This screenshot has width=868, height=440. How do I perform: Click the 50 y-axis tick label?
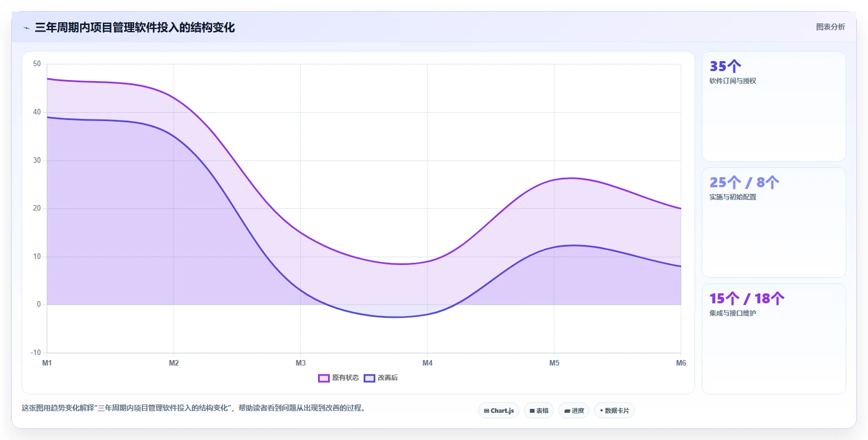(x=37, y=64)
